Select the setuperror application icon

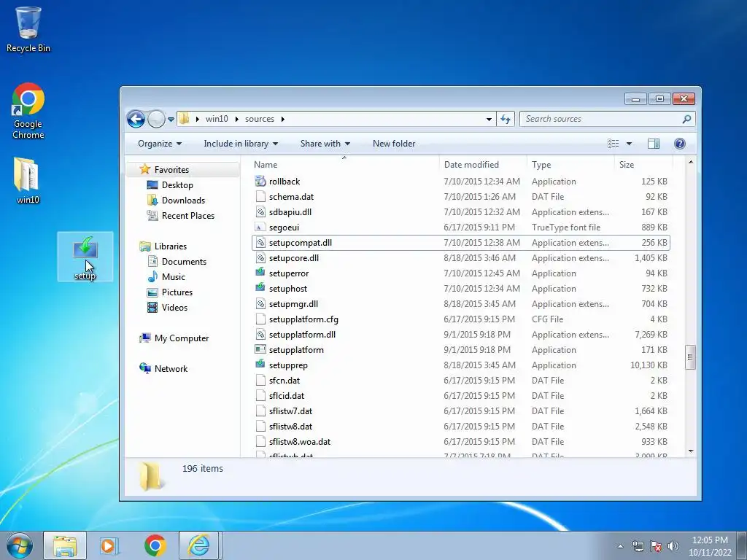(x=260, y=273)
